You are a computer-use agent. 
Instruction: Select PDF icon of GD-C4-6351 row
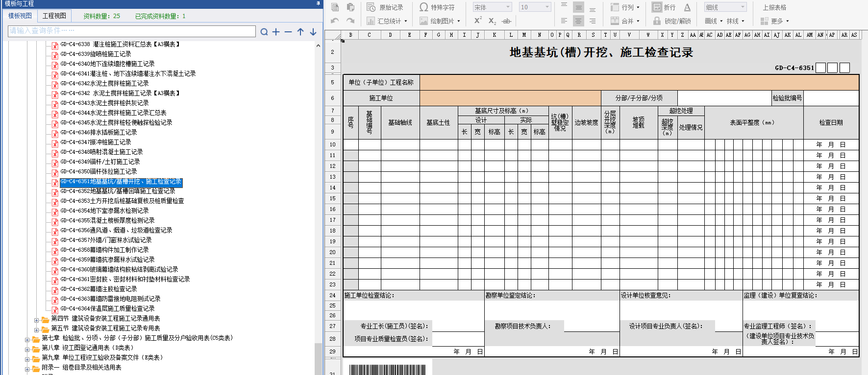pos(55,182)
